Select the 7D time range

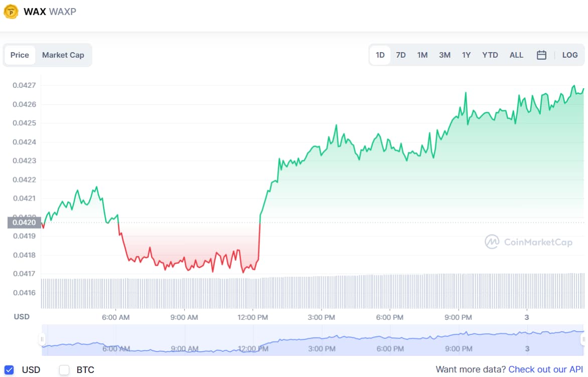tap(400, 55)
